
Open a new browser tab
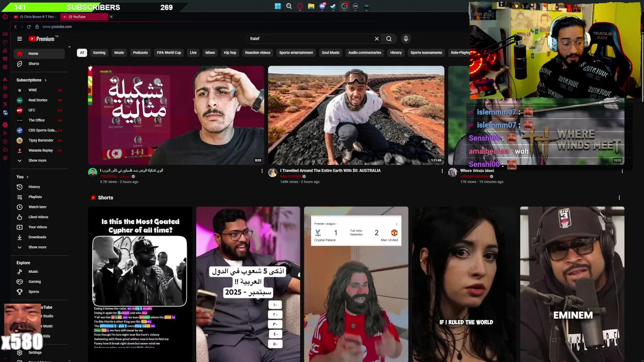(111, 17)
